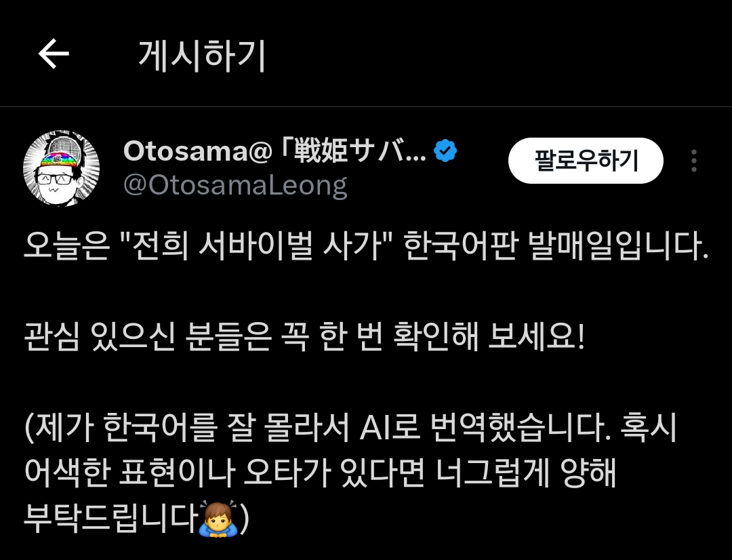Viewport: 732px width, 560px height.
Task: Tap the word 오늘은 at post start
Action: [66, 245]
